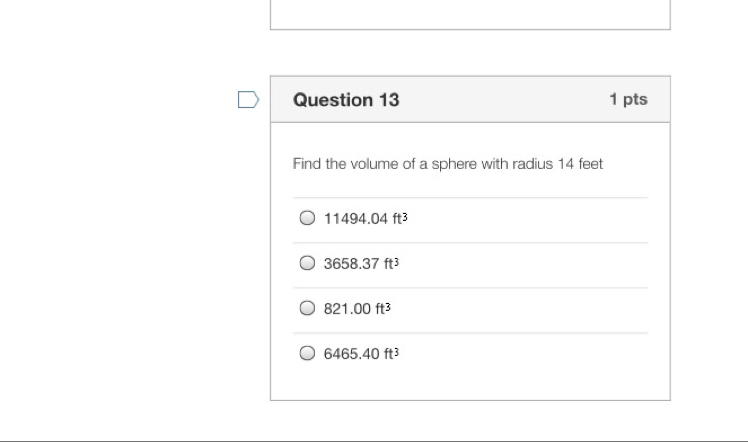Screen dimensions: 748x442
Task: Flag Question 13 for review
Action: click(248, 99)
